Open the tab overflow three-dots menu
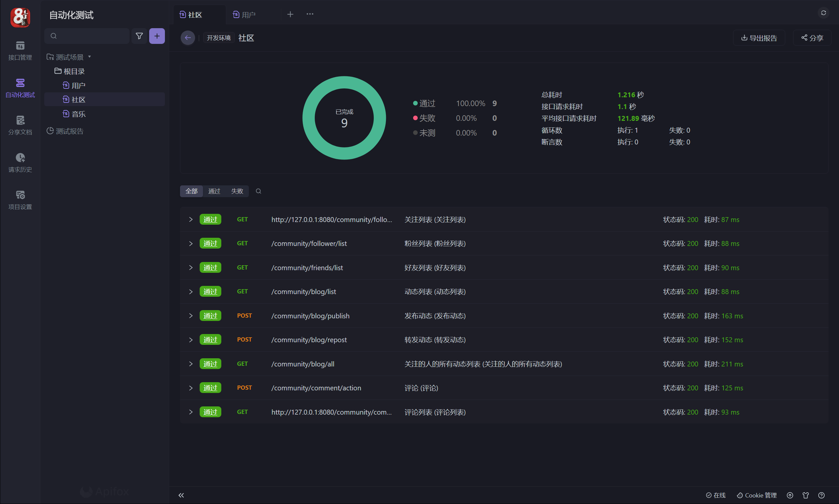 point(310,14)
